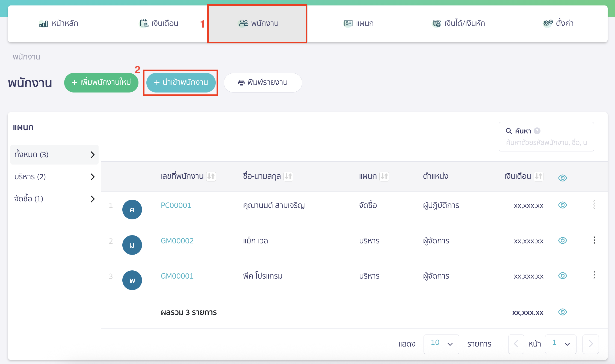The image size is (615, 364).
Task: Click the avatar of พีค โปรแกรม
Action: (132, 280)
